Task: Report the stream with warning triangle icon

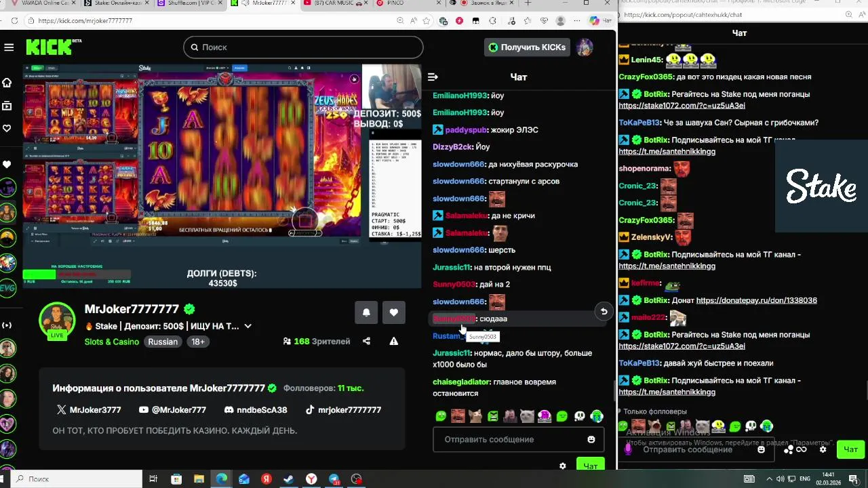Action: pos(394,342)
